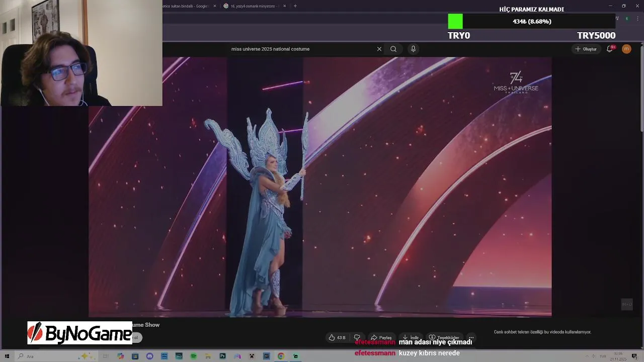Open Minecraft creeper icon in taskbar
Screen dimensions: 644x362
click(x=252, y=356)
